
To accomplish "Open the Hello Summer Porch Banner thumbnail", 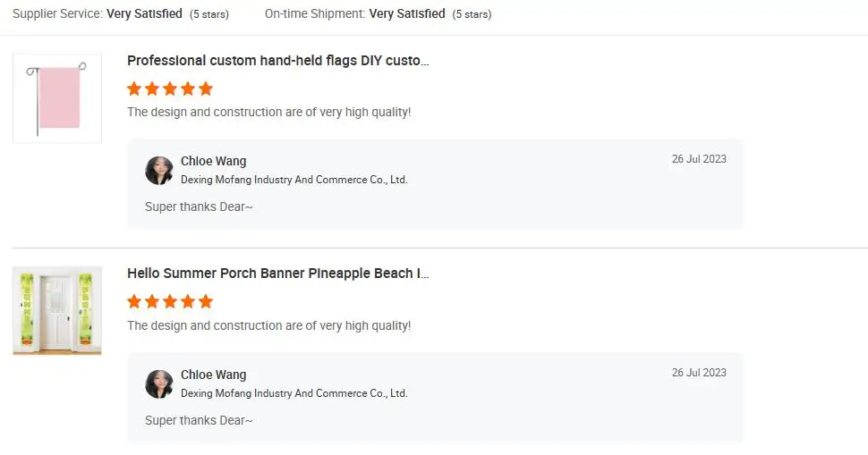I will click(57, 311).
